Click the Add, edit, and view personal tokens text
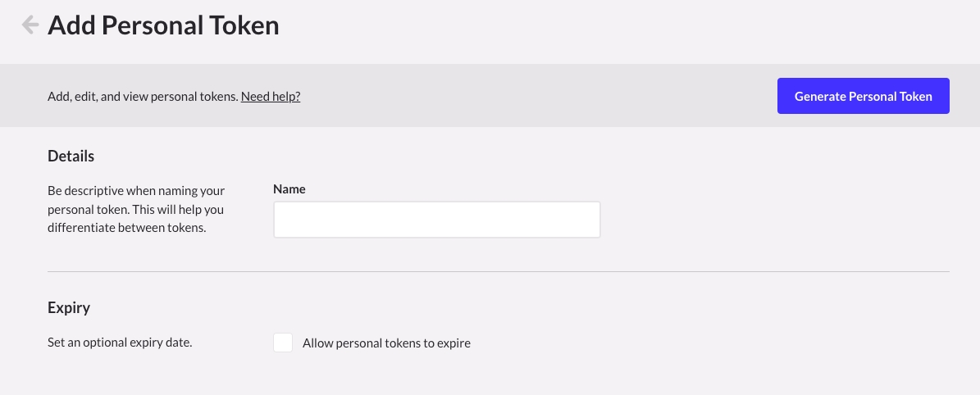The image size is (980, 395). 143,97
